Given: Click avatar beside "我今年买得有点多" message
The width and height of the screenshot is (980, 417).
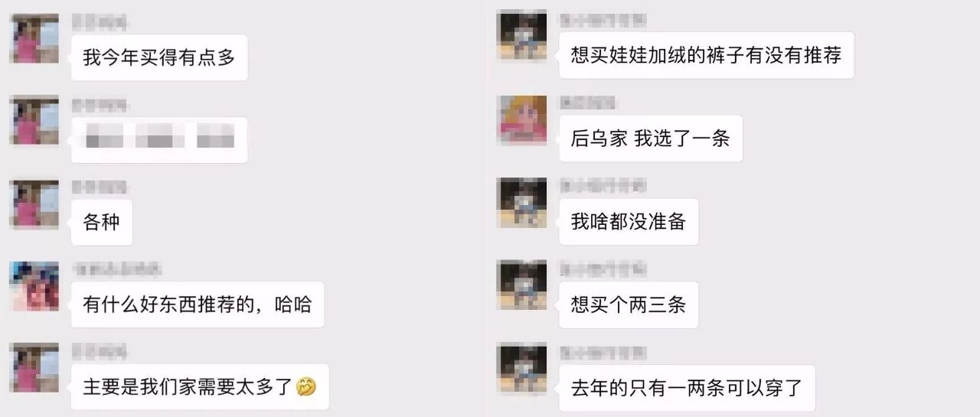Looking at the screenshot, I should tap(34, 38).
